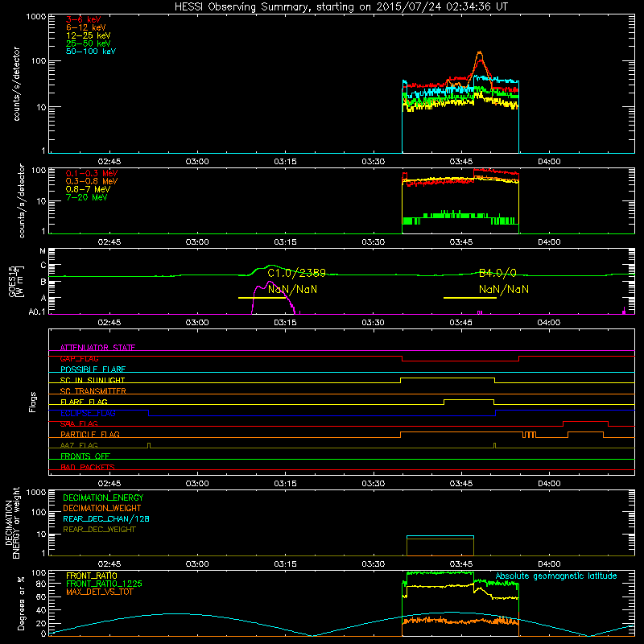Image resolution: width=644 pixels, height=644 pixels.
Task: Click the HESSI Observing Summary plot title
Action: point(341,7)
